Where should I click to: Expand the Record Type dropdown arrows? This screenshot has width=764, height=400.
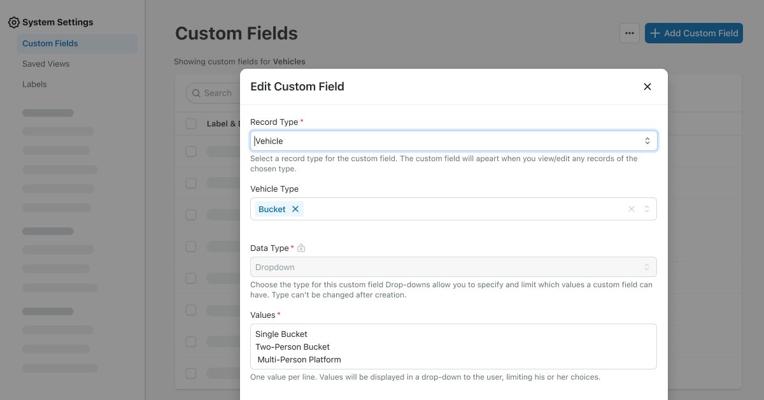(647, 141)
